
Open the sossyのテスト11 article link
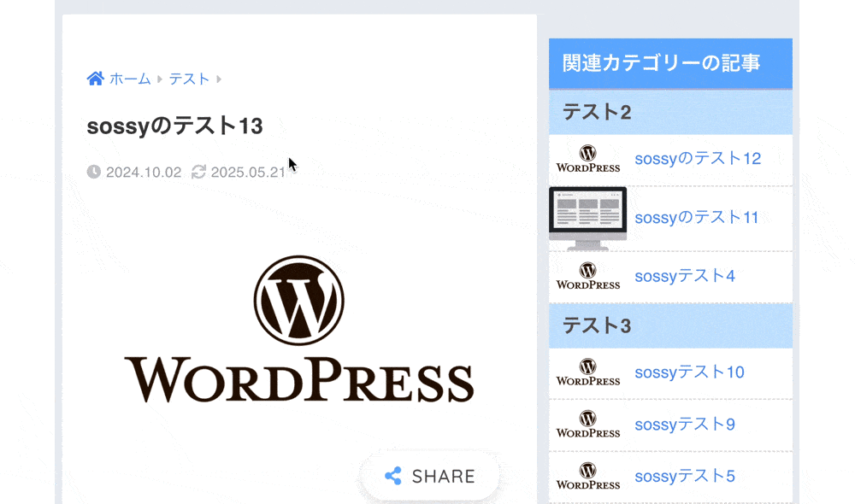[696, 217]
